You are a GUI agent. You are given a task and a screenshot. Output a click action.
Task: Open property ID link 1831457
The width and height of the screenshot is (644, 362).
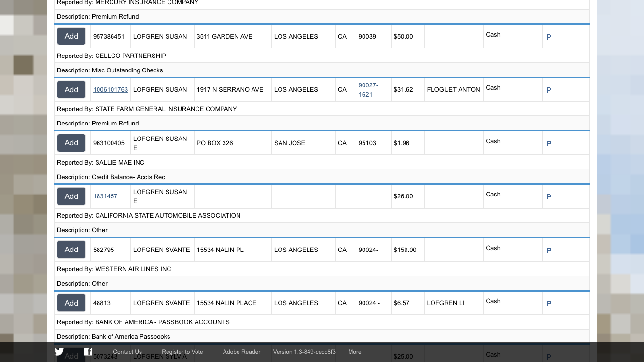pos(105,196)
